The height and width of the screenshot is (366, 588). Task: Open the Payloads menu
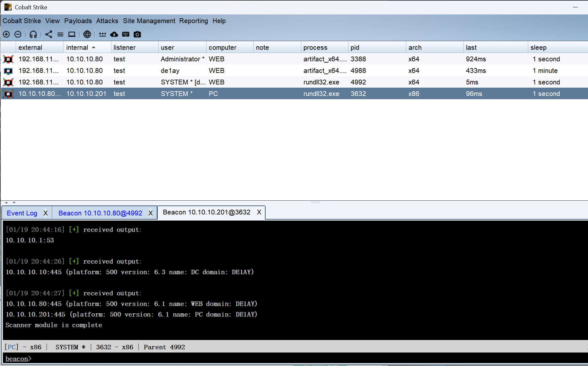78,21
